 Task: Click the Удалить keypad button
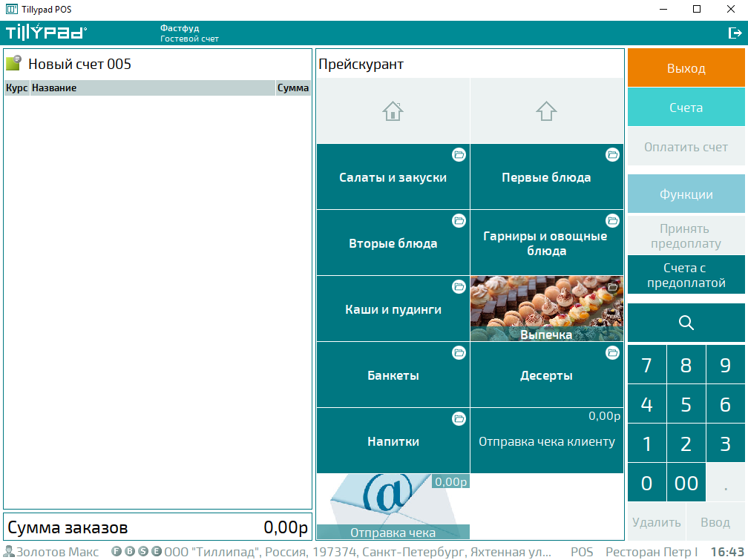657,522
